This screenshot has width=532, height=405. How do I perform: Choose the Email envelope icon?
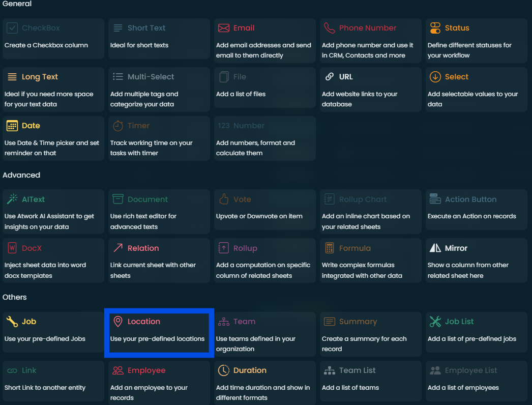coord(224,28)
